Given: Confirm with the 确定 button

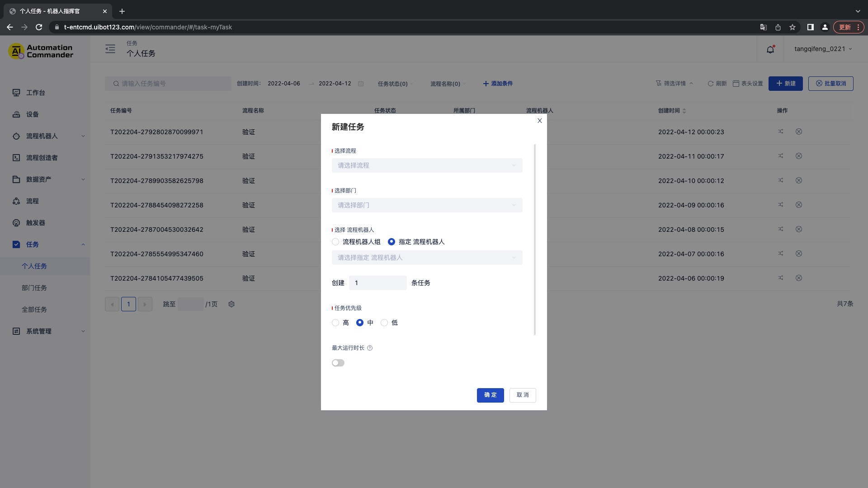Looking at the screenshot, I should [x=490, y=395].
